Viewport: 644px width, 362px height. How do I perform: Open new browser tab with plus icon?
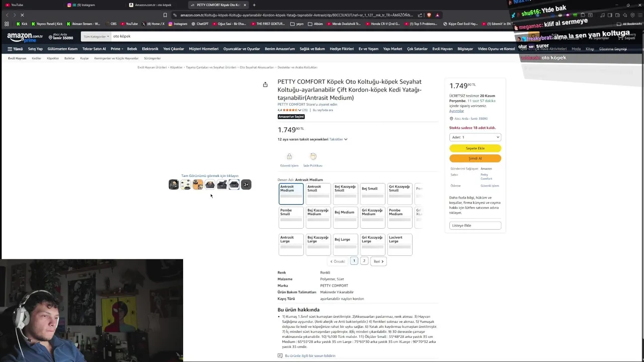[x=254, y=5]
